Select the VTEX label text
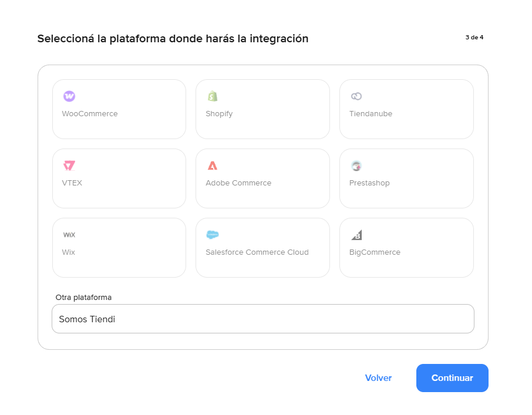This screenshot has height=415, width=532. [x=72, y=183]
